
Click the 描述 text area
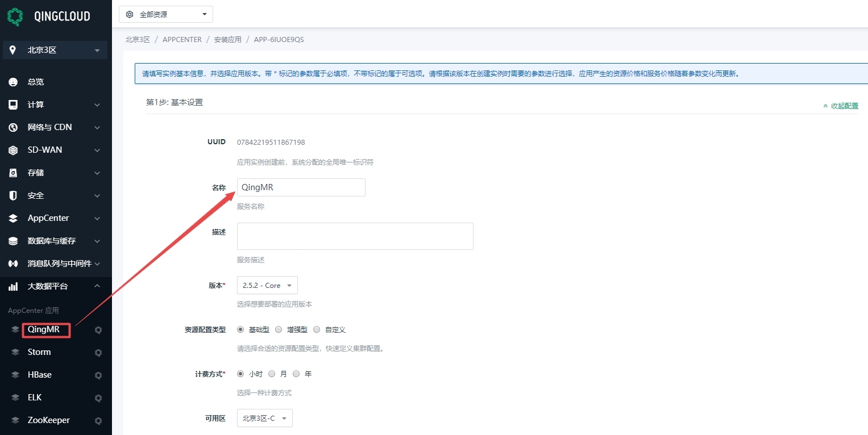[355, 236]
